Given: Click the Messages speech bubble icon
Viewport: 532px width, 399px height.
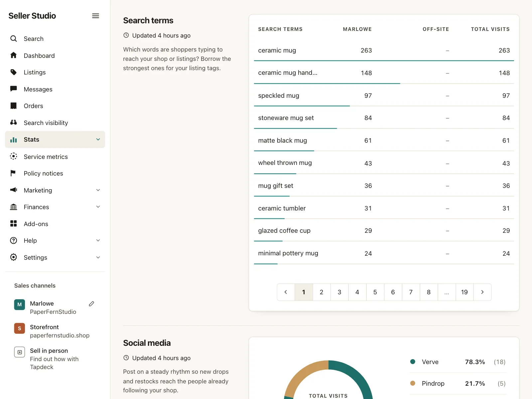Looking at the screenshot, I should coord(14,89).
